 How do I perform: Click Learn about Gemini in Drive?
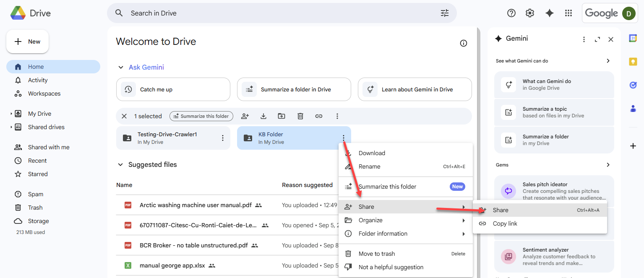point(415,89)
